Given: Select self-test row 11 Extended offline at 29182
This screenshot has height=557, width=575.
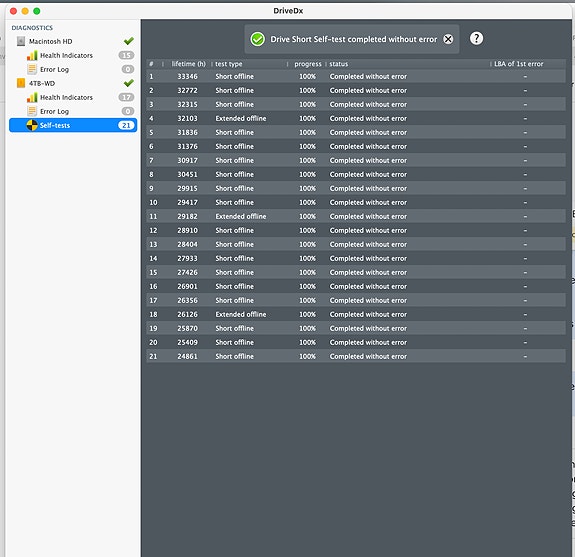Looking at the screenshot, I should click(x=356, y=216).
